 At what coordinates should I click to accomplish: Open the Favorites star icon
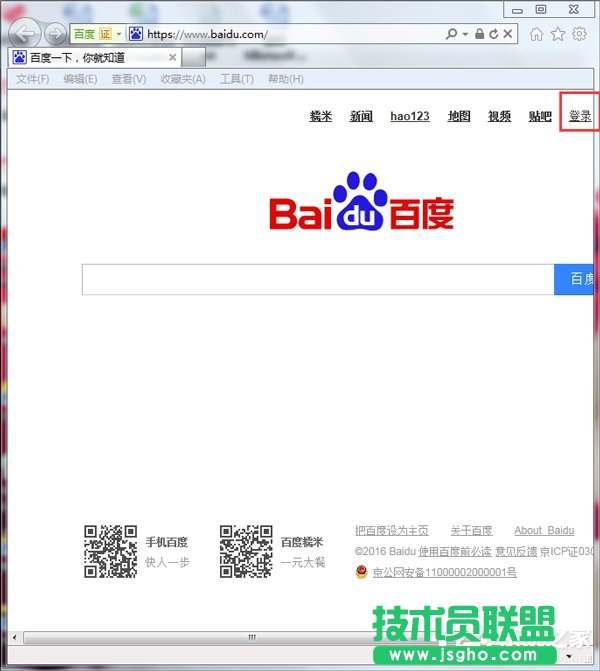tap(557, 34)
